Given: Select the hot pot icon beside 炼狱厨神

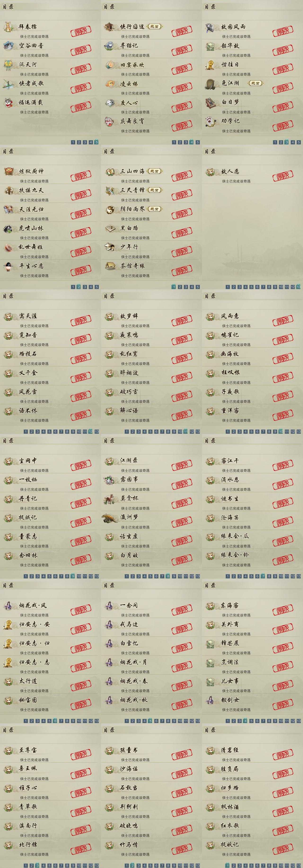Looking at the screenshot, I should (x=9, y=172).
